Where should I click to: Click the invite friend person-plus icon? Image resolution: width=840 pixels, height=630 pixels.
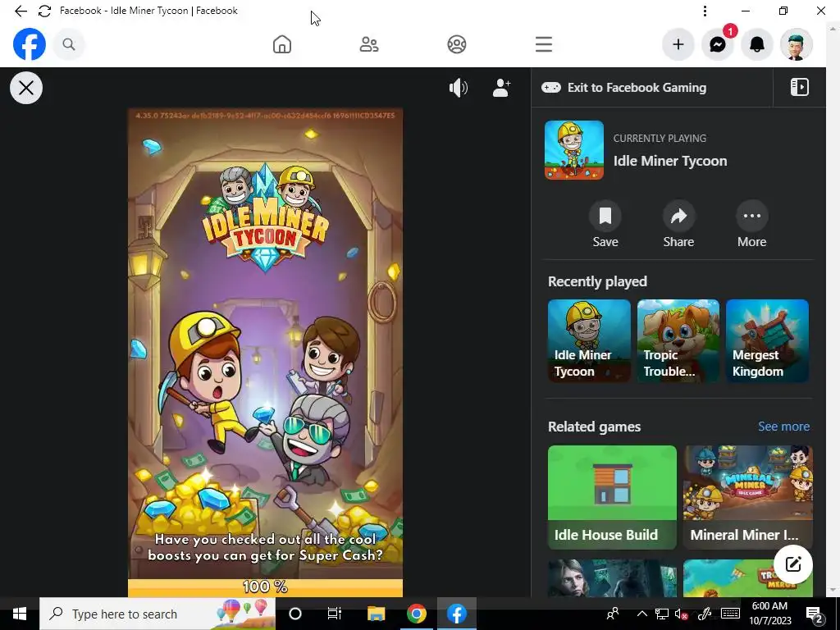coord(501,88)
